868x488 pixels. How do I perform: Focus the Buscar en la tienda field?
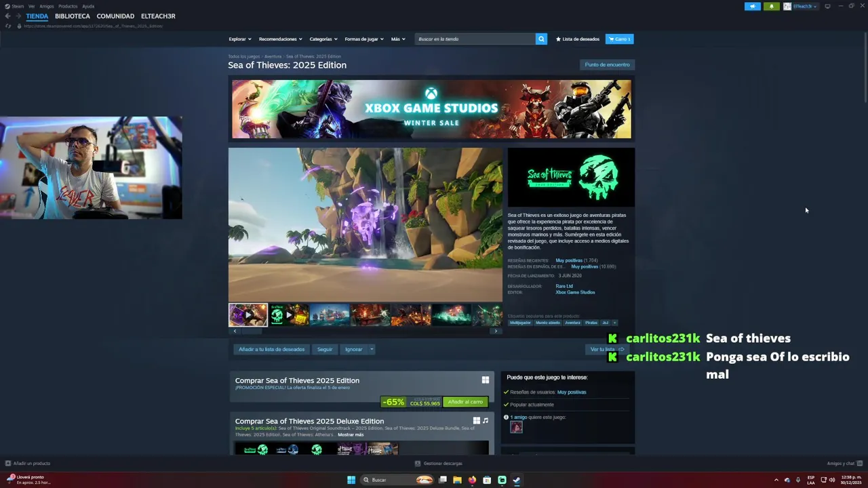click(x=475, y=39)
